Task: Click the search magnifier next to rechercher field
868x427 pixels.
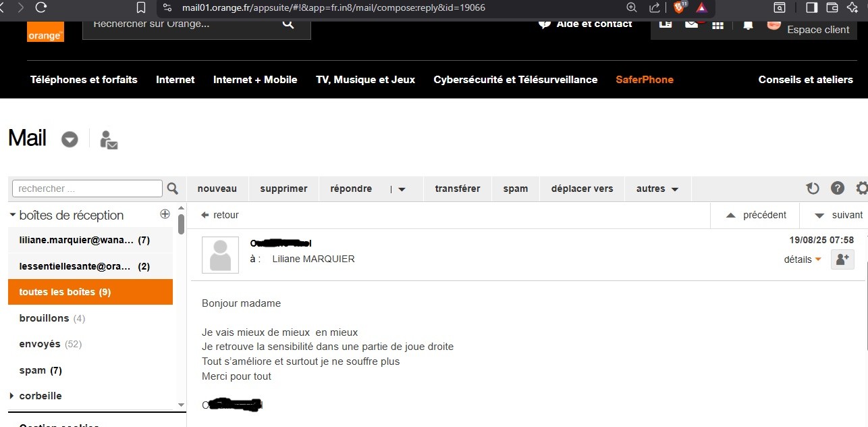Action: (172, 189)
